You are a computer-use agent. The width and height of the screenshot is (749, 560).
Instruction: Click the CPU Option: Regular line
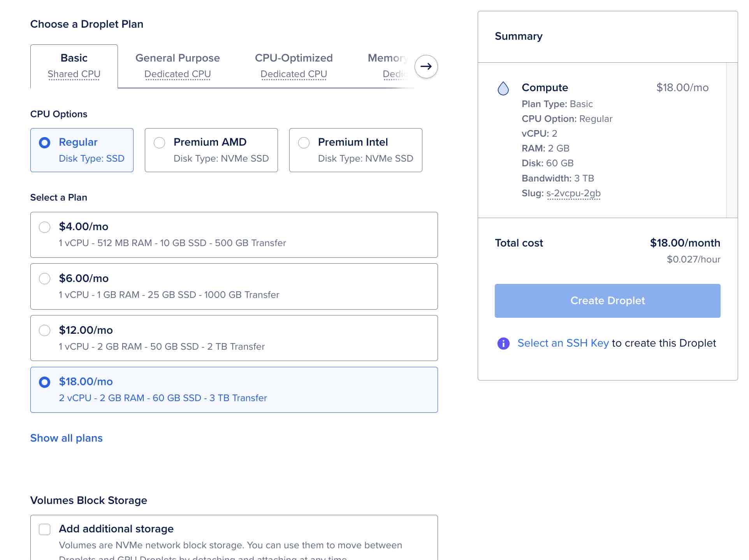tap(567, 119)
